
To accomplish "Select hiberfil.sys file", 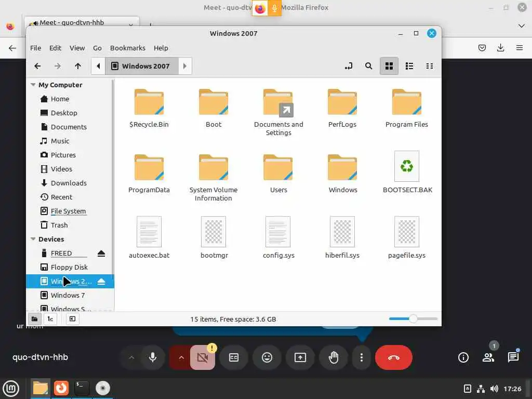I will click(x=342, y=238).
